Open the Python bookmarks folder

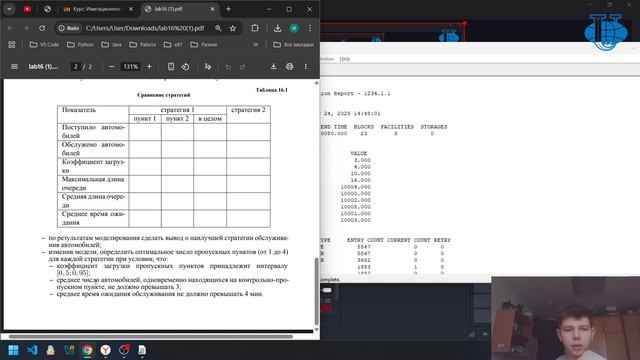(80, 44)
